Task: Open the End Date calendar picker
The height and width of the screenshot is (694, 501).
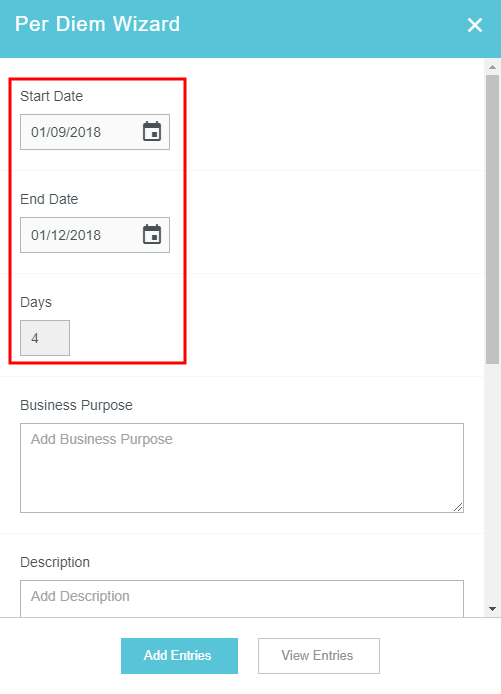Action: 152,235
